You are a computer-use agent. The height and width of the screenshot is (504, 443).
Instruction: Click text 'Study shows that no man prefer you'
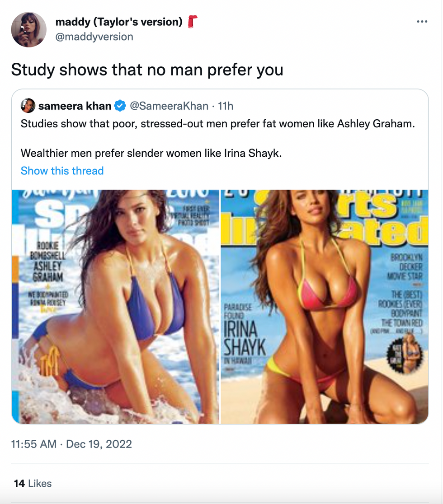[x=147, y=70]
